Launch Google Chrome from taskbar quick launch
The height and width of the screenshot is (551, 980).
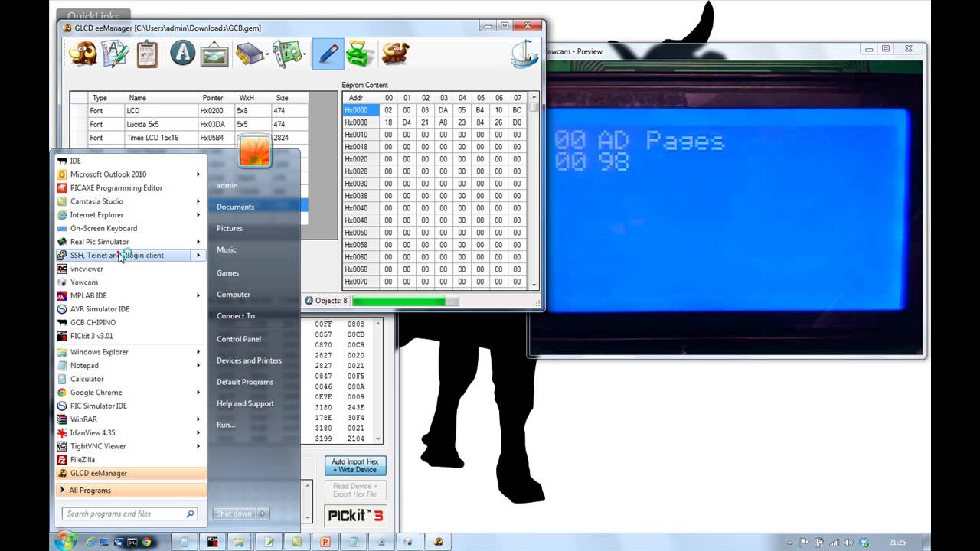coord(146,542)
